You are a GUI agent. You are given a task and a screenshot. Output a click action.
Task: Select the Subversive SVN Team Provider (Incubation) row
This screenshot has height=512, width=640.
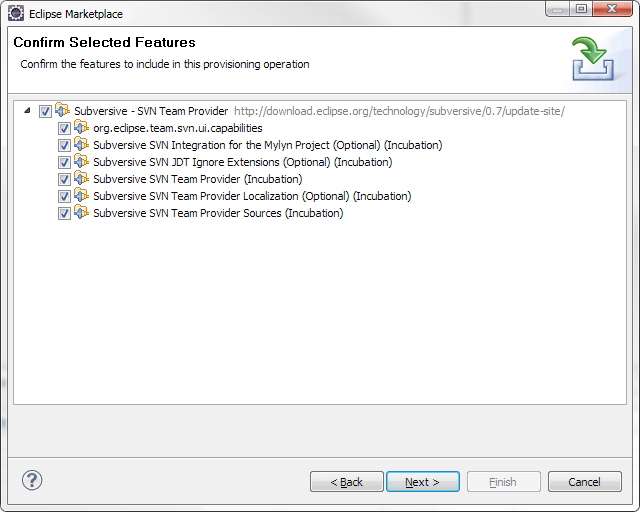click(x=198, y=179)
